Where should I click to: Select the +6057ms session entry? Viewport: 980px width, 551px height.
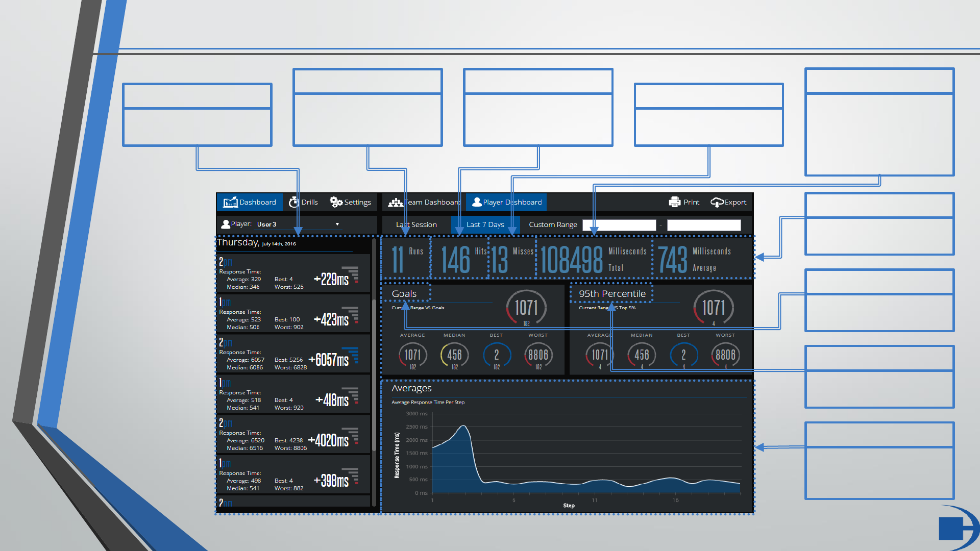click(293, 355)
